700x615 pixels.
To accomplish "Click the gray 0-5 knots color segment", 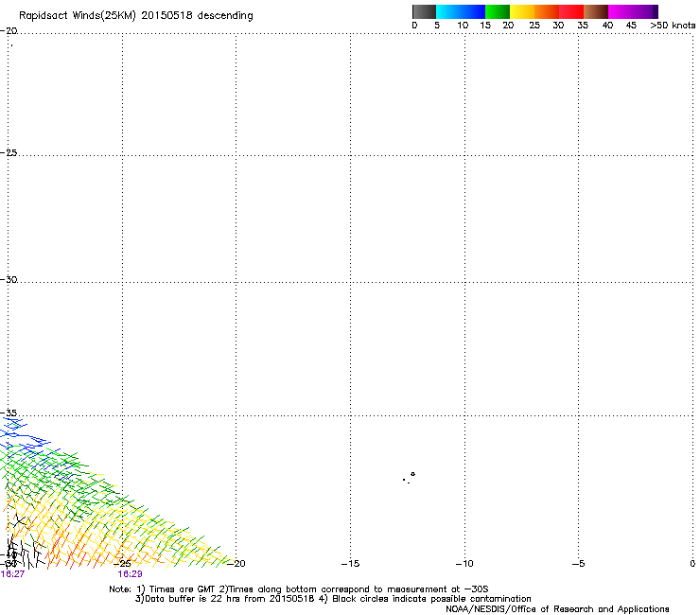I will point(424,11).
